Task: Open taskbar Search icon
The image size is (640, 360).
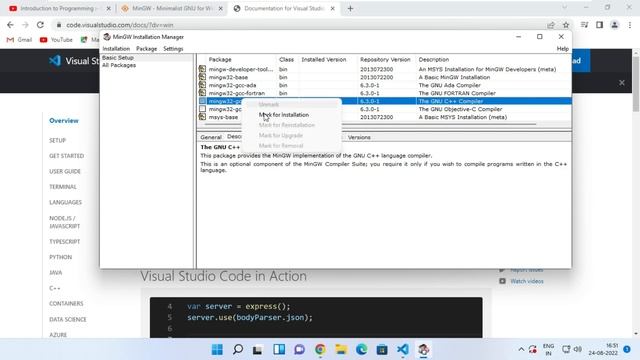Action: click(238, 349)
